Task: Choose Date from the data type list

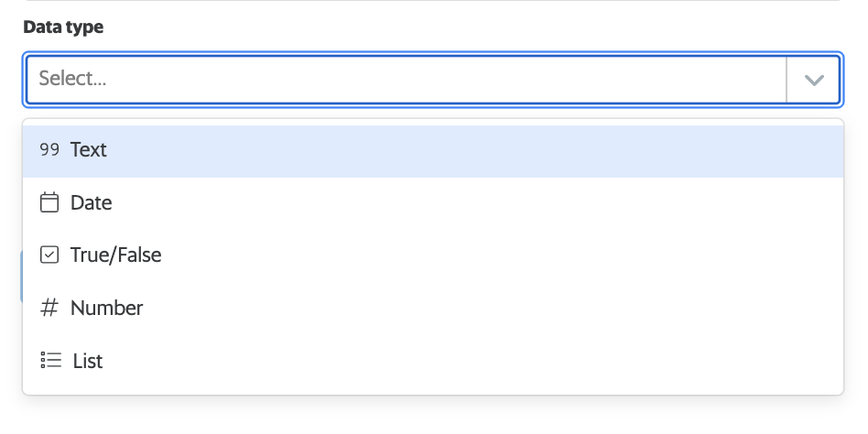Action: pyautogui.click(x=433, y=202)
